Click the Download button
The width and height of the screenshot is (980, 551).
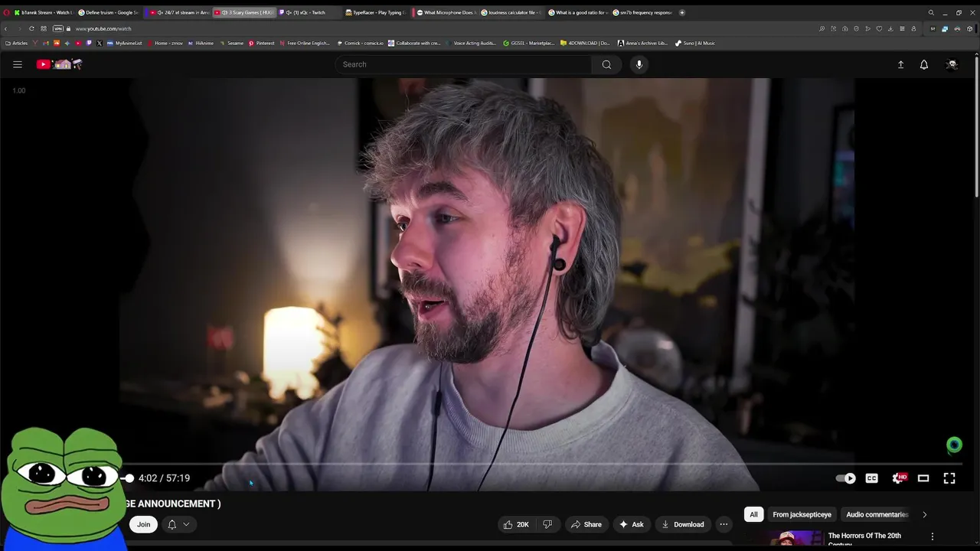(x=683, y=524)
